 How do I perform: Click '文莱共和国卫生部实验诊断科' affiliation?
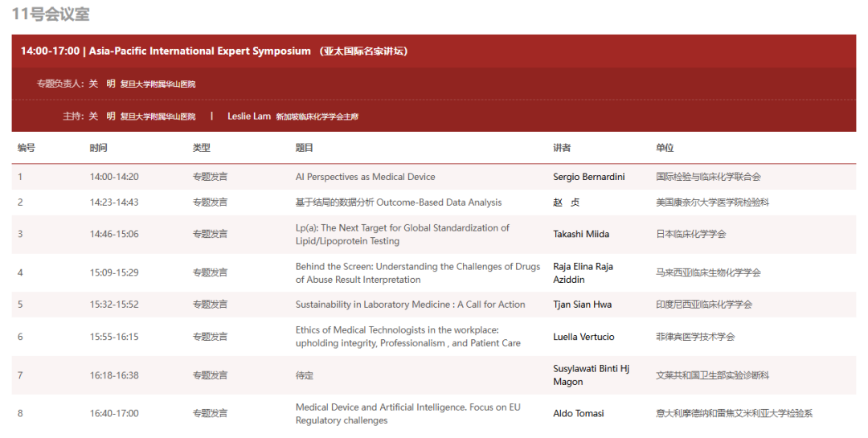click(x=712, y=375)
